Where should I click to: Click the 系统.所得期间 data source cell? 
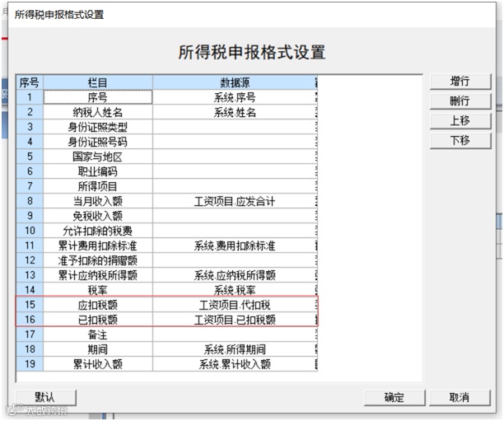[235, 349]
